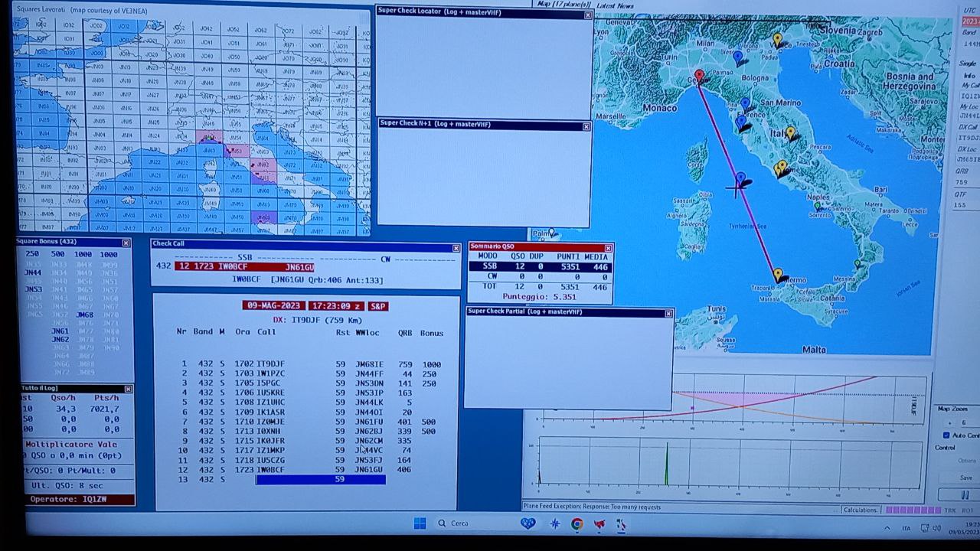Click the blue entry field in row 13
This screenshot has height=551, width=980.
coord(321,479)
